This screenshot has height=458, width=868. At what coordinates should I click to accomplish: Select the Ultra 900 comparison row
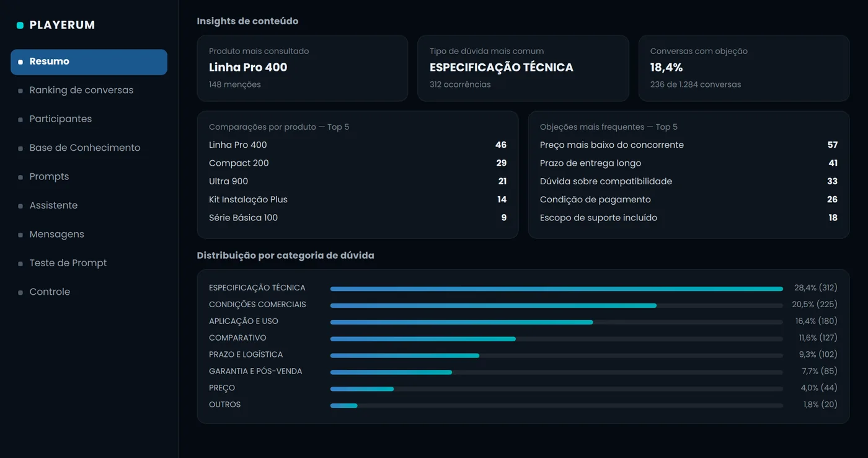[358, 181]
